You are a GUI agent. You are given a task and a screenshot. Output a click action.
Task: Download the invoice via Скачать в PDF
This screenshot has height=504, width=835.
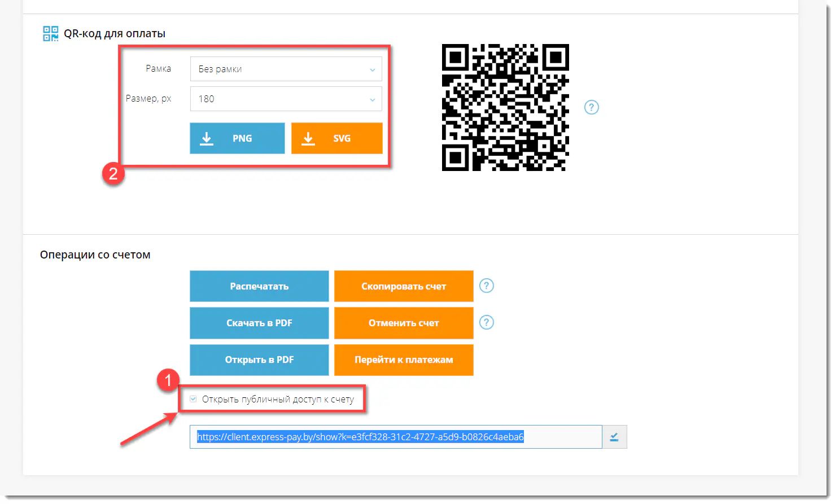259,322
